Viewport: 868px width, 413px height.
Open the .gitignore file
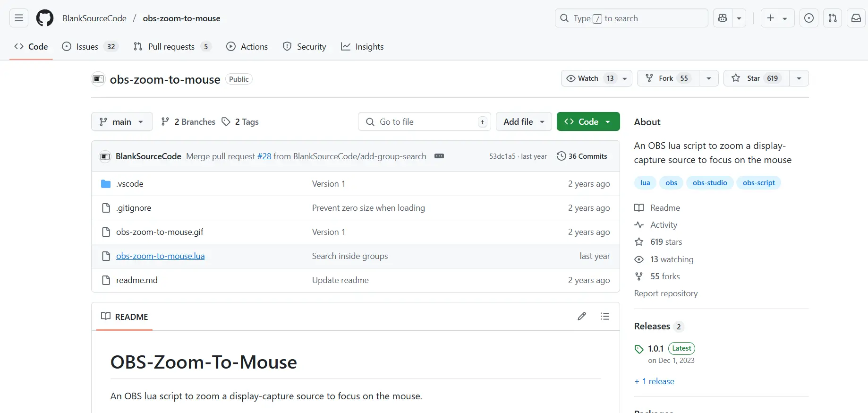[x=134, y=208]
